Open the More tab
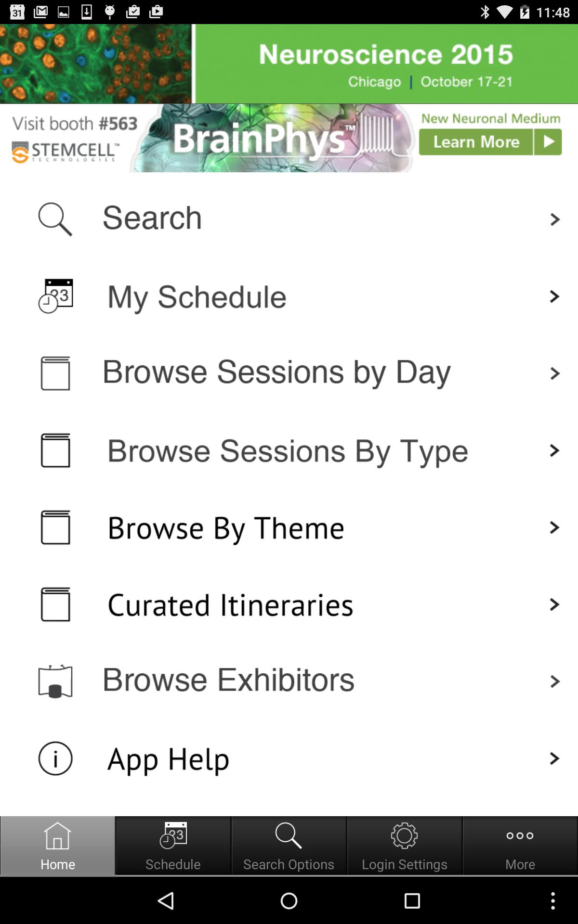 520,846
